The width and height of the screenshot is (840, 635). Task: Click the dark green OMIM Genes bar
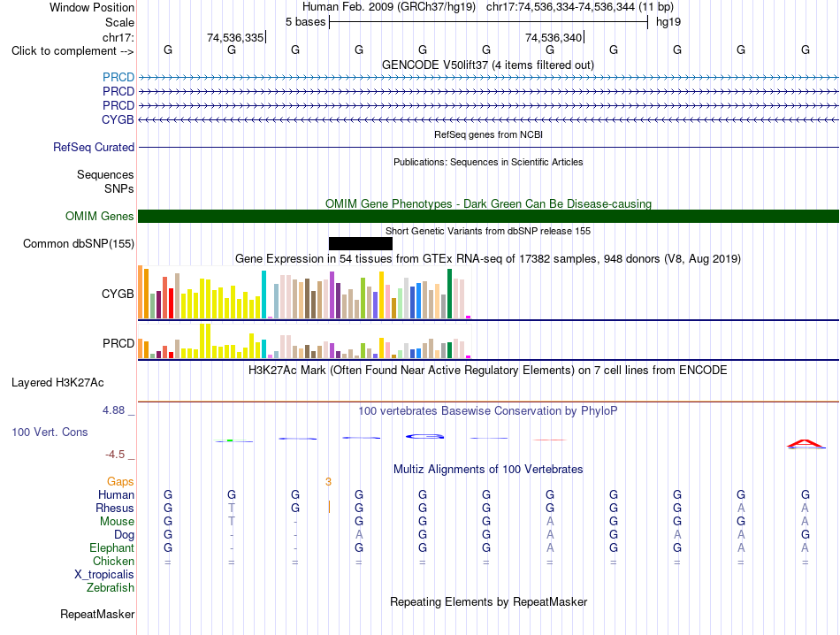[x=489, y=217]
